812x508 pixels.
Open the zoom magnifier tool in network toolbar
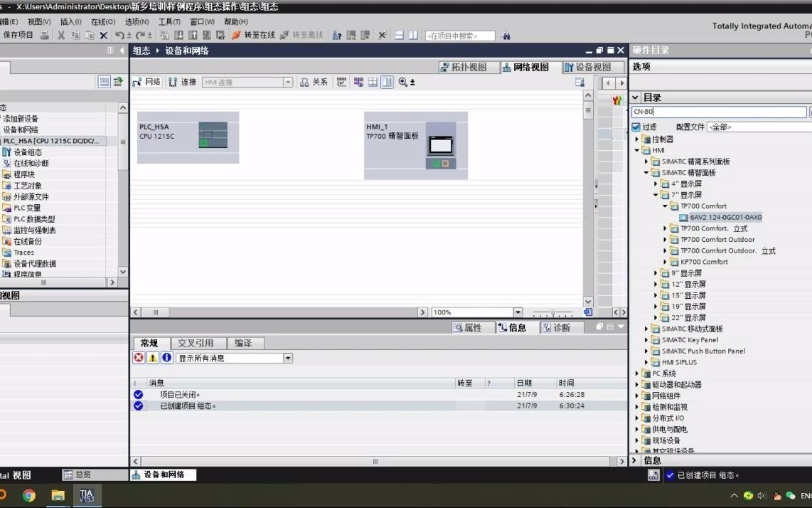pos(403,82)
